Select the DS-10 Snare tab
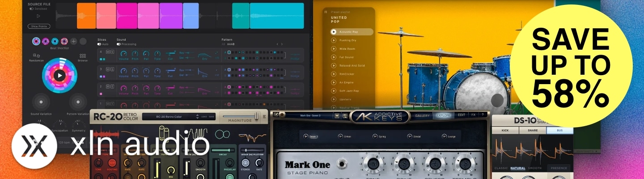This screenshot has height=179, width=644. 533,131
